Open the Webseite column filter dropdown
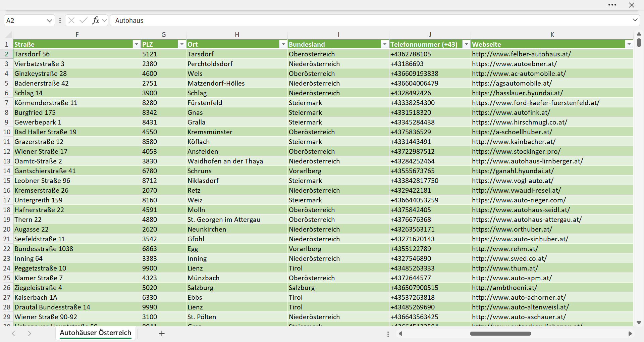Viewport: 644px width, 342px height. coord(629,44)
